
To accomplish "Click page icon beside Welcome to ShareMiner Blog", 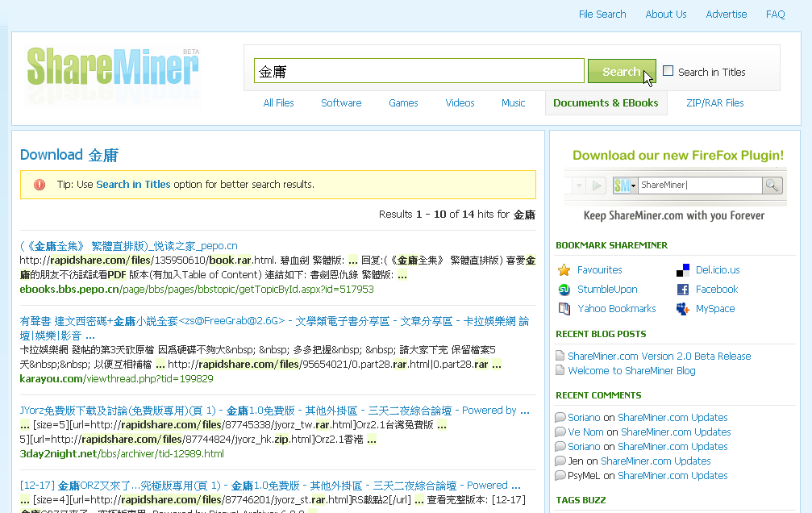I will click(x=560, y=370).
